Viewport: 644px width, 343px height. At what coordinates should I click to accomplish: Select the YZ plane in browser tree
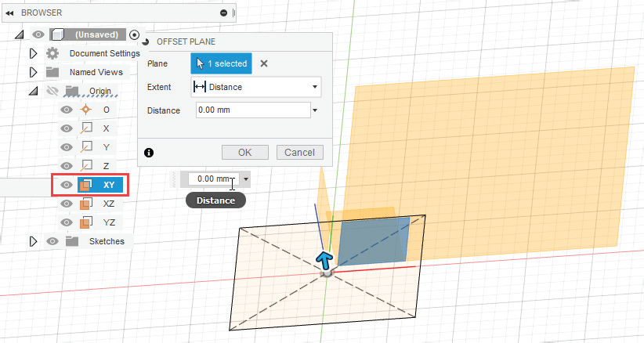pyautogui.click(x=109, y=222)
